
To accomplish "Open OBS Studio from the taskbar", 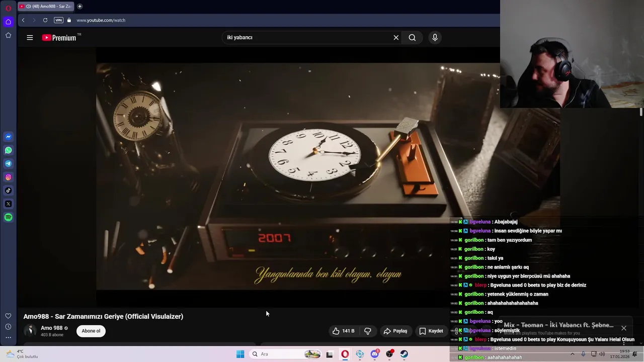I will pyautogui.click(x=389, y=354).
